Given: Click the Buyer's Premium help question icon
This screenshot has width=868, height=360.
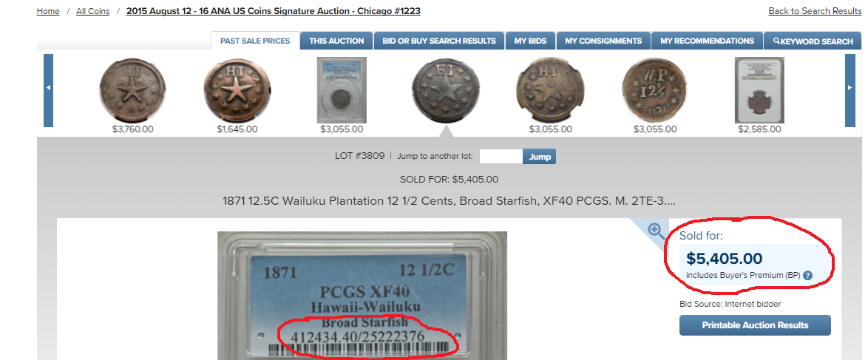Looking at the screenshot, I should [807, 275].
